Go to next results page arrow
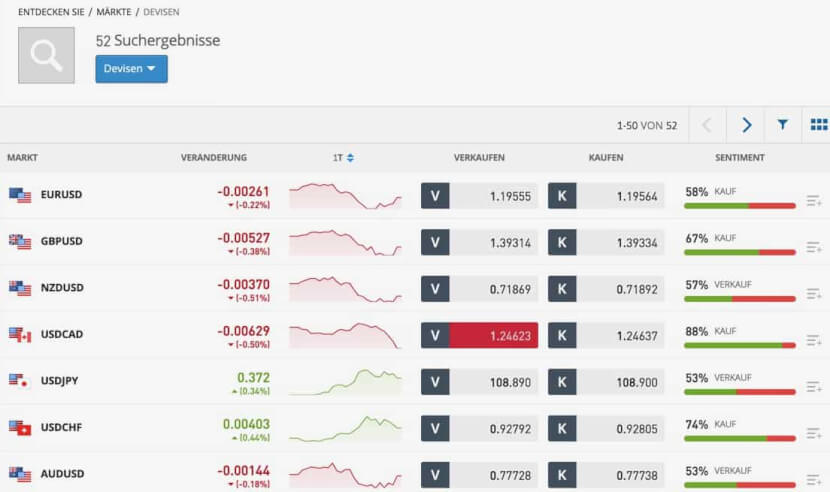This screenshot has height=492, width=830. 746,126
